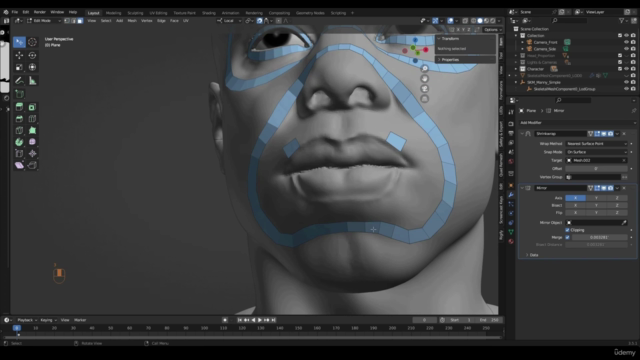Hide the Character collection in viewport
Screen dimensions: 640x360
pos(626,69)
